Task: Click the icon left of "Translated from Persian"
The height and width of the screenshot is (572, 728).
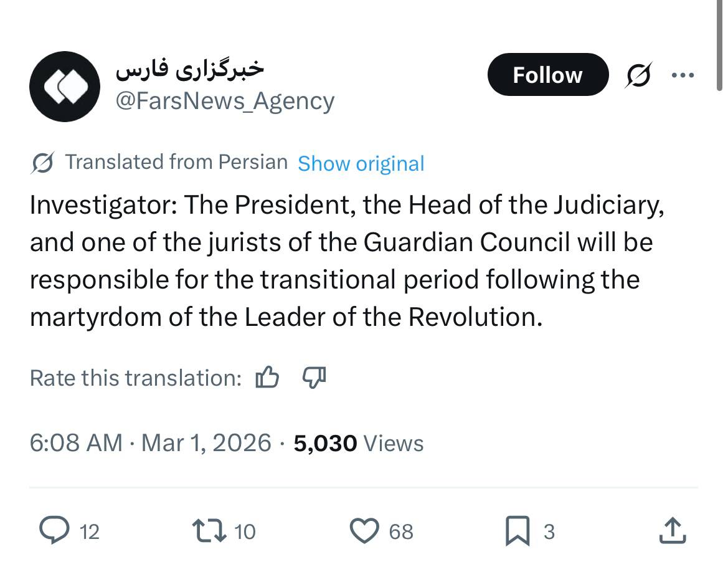Action: 43,163
